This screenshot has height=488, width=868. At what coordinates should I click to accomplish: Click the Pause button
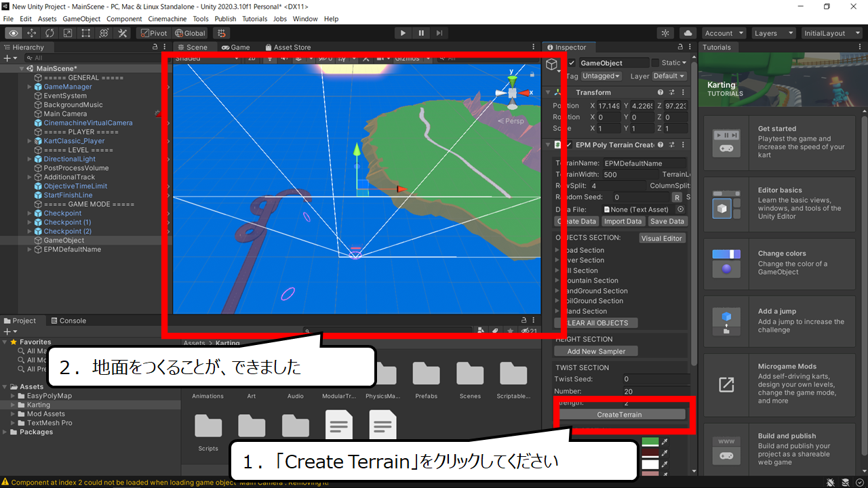pyautogui.click(x=421, y=33)
